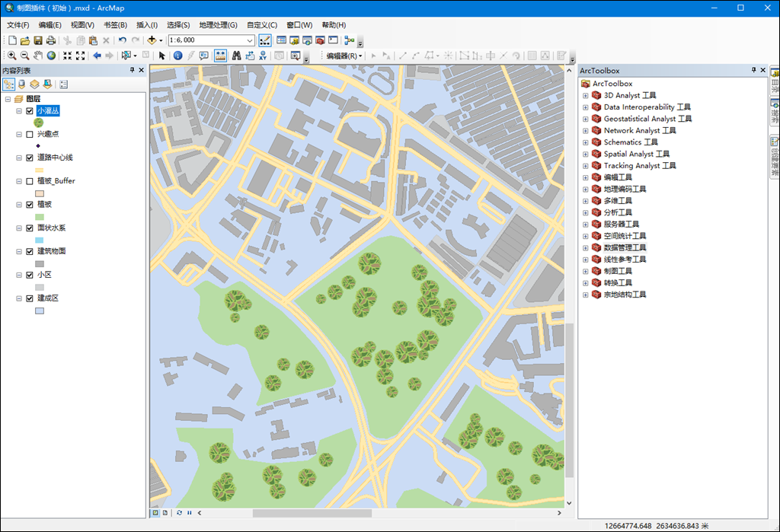Screen dimensions: 780x532
Task: Select the Zoom Out tool
Action: pos(25,56)
